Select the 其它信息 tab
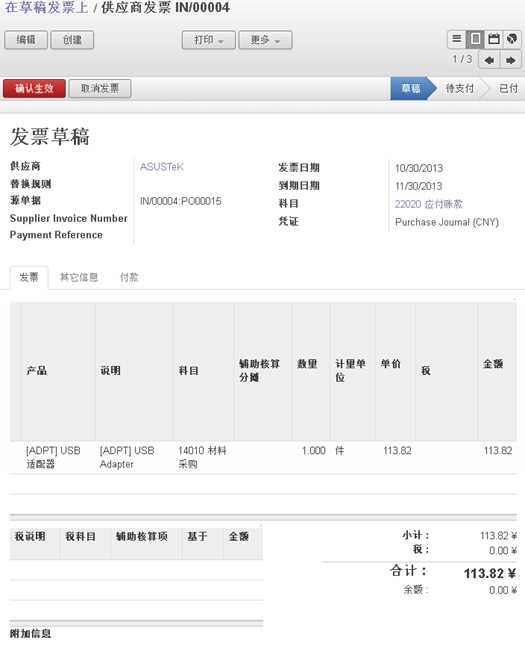The width and height of the screenshot is (525, 661). coord(79,277)
